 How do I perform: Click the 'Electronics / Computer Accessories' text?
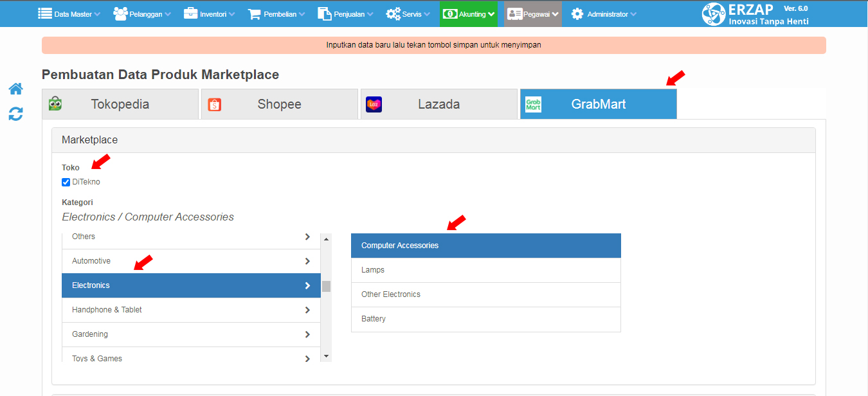pyautogui.click(x=148, y=217)
